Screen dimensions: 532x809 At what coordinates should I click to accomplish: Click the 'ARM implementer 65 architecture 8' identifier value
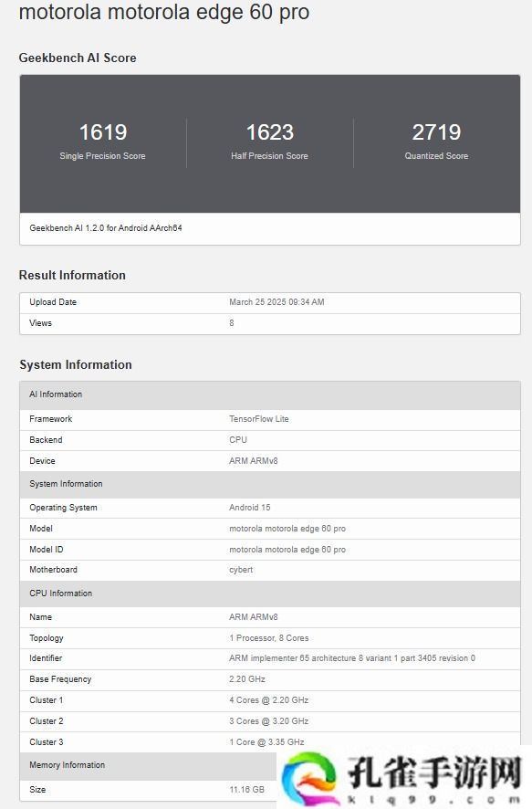[352, 659]
